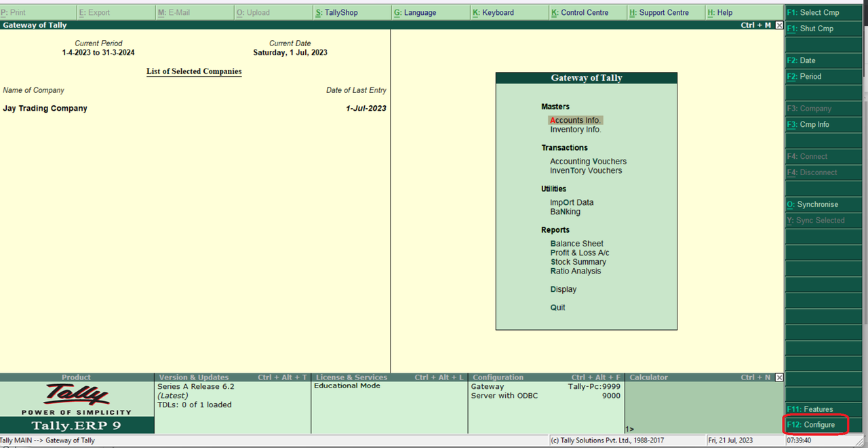Click F2: Period button

[x=824, y=77]
